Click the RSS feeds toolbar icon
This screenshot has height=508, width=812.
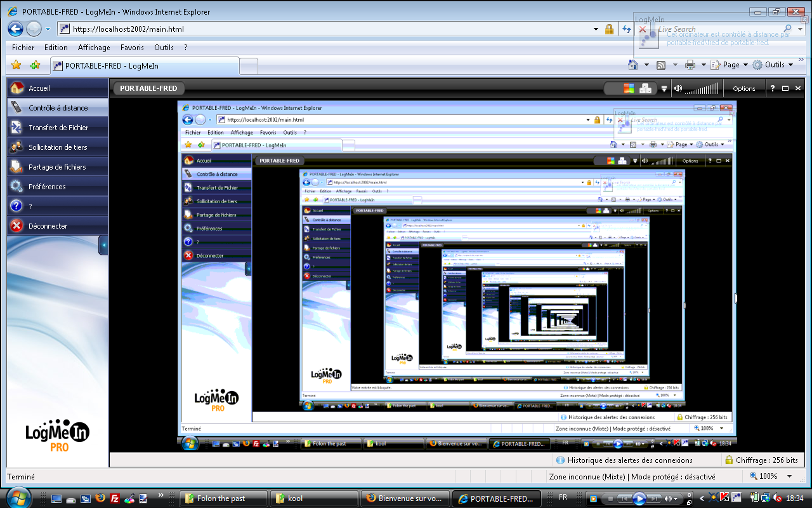click(x=660, y=65)
